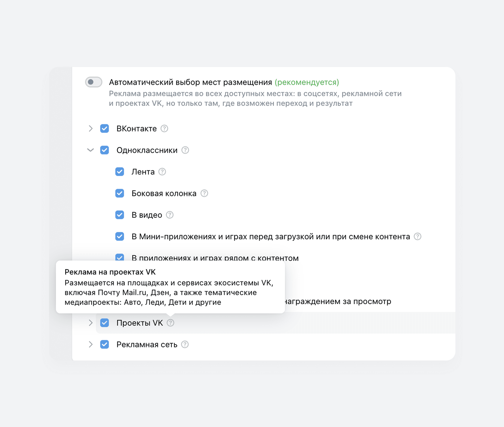
Task: Enable automatic placement selection toggle
Action: [x=94, y=82]
